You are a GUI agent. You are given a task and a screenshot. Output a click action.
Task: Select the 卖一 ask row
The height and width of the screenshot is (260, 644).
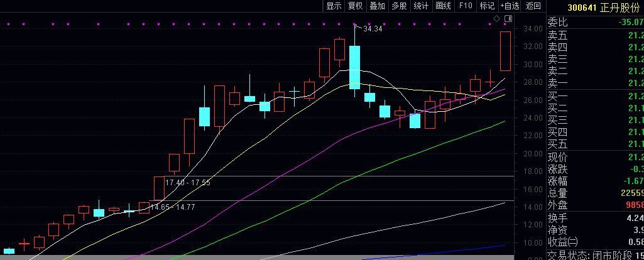point(595,84)
